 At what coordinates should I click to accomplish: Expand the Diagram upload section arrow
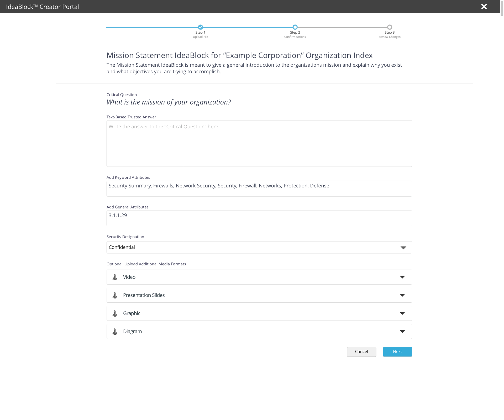pyautogui.click(x=402, y=331)
